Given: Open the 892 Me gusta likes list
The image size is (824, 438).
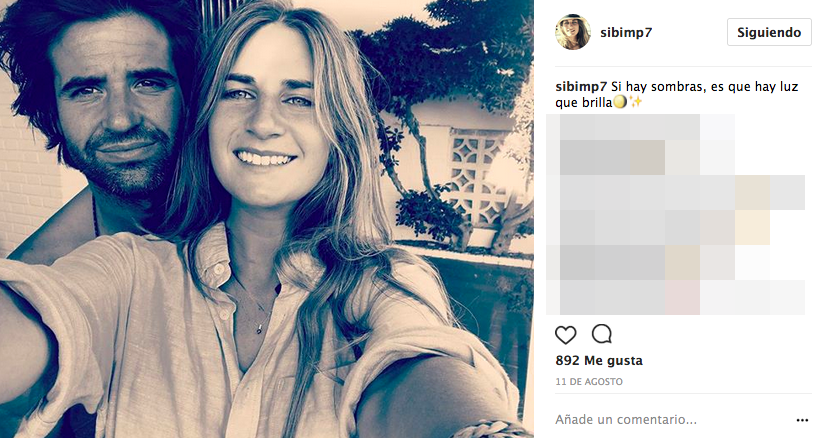Looking at the screenshot, I should [x=599, y=361].
